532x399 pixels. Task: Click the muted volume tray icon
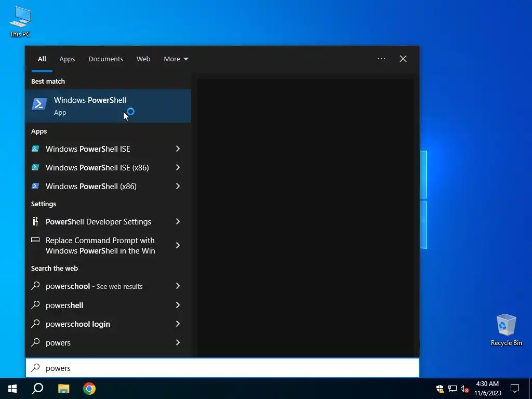(x=464, y=389)
